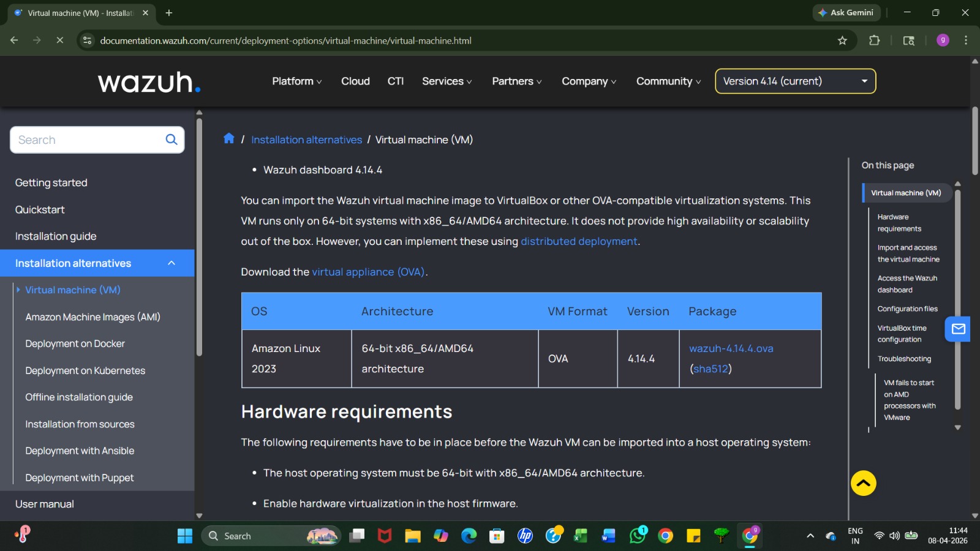The height and width of the screenshot is (551, 980).
Task: Open the Partners dropdown
Action: (x=517, y=81)
